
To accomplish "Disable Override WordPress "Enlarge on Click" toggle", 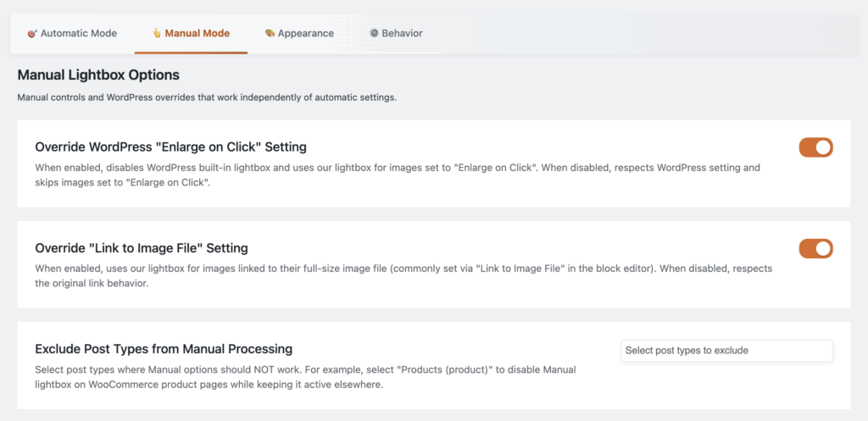I will click(x=815, y=147).
